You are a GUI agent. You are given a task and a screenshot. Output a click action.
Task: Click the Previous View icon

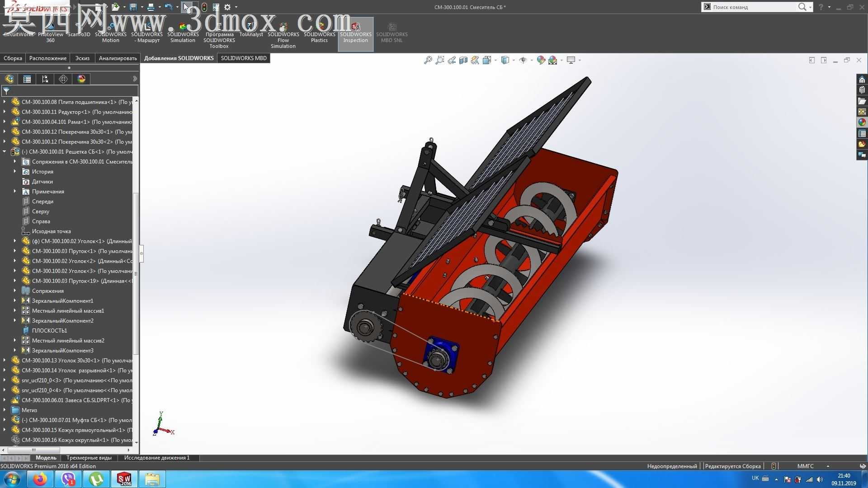[451, 60]
